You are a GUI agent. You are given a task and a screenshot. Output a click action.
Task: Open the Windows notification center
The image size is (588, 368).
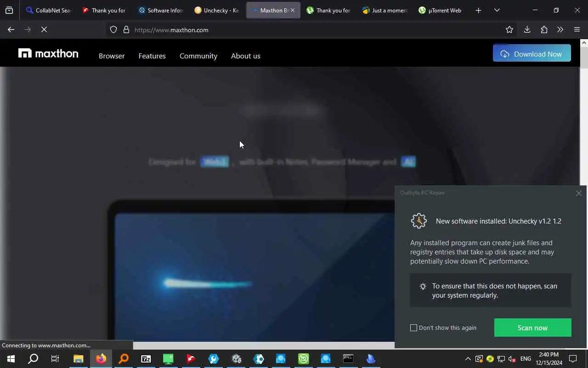pyautogui.click(x=573, y=359)
